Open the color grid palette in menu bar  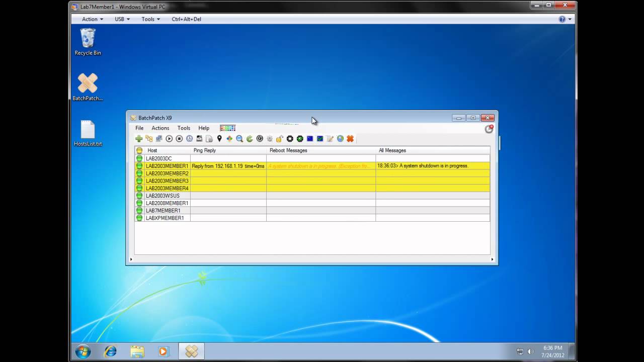pyautogui.click(x=227, y=128)
